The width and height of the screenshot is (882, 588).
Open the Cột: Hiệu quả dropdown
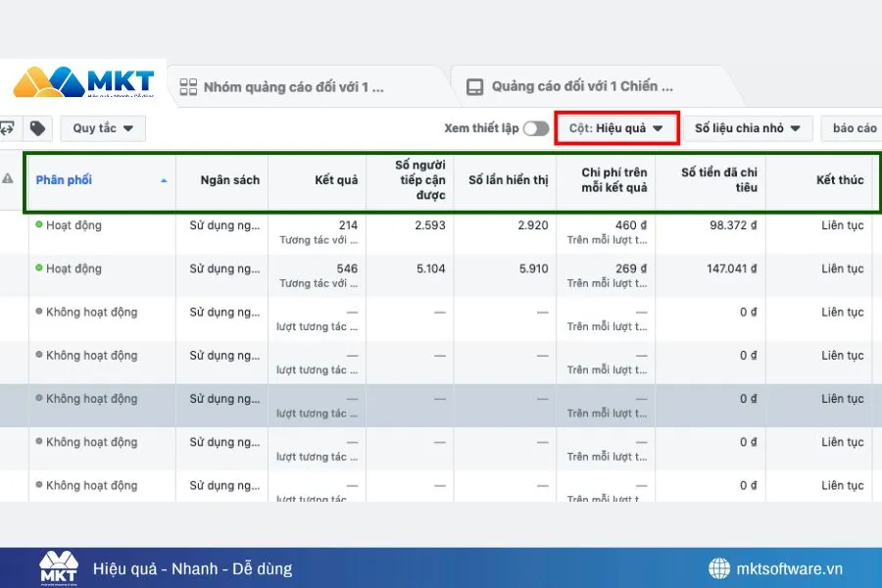(x=616, y=128)
